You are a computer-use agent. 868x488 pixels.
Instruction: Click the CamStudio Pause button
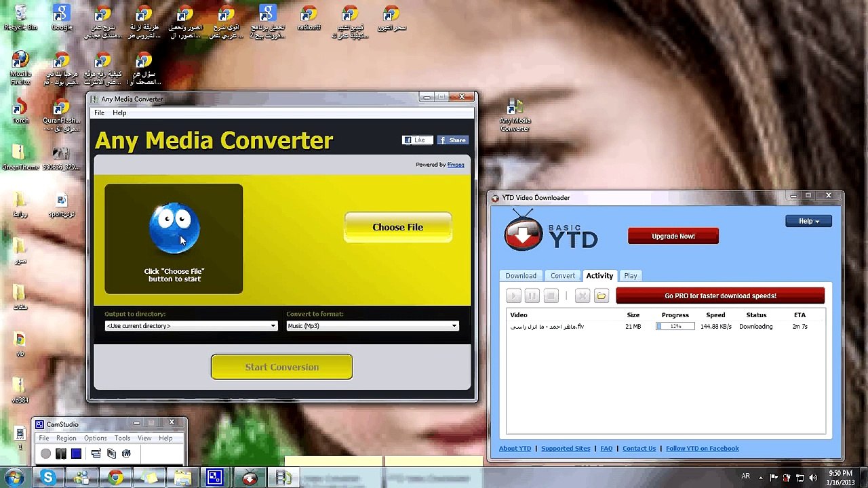point(61,453)
